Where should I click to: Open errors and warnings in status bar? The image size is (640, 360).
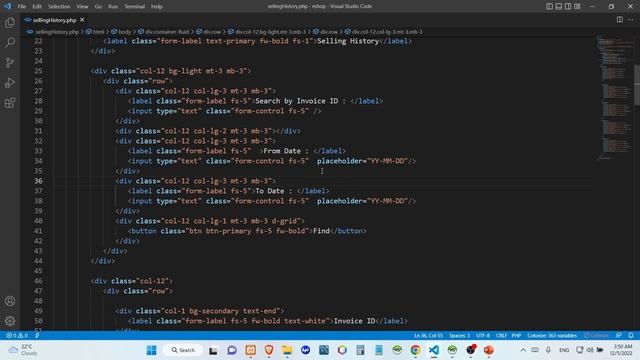coord(17,336)
